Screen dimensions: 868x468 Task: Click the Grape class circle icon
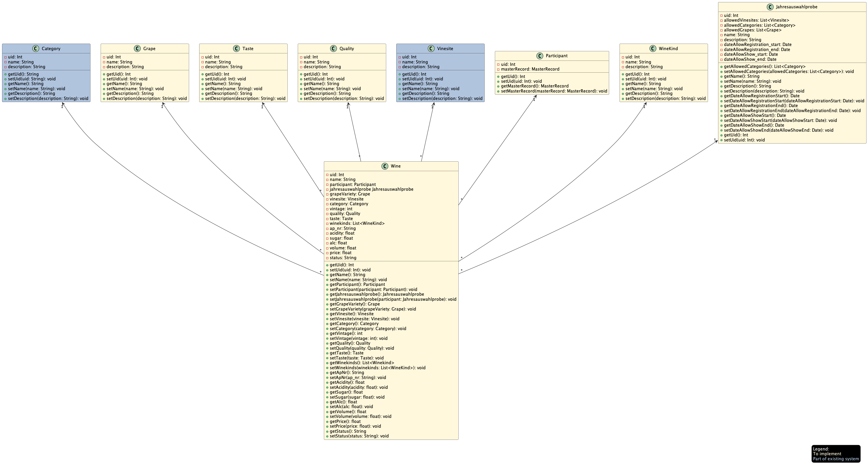click(x=137, y=48)
